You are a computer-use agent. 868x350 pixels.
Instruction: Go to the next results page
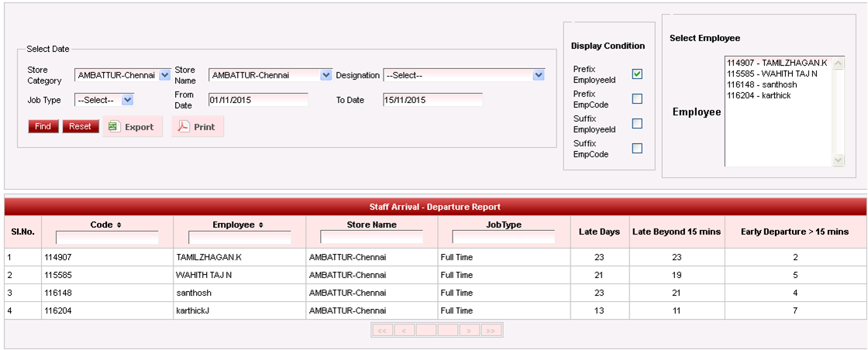469,331
